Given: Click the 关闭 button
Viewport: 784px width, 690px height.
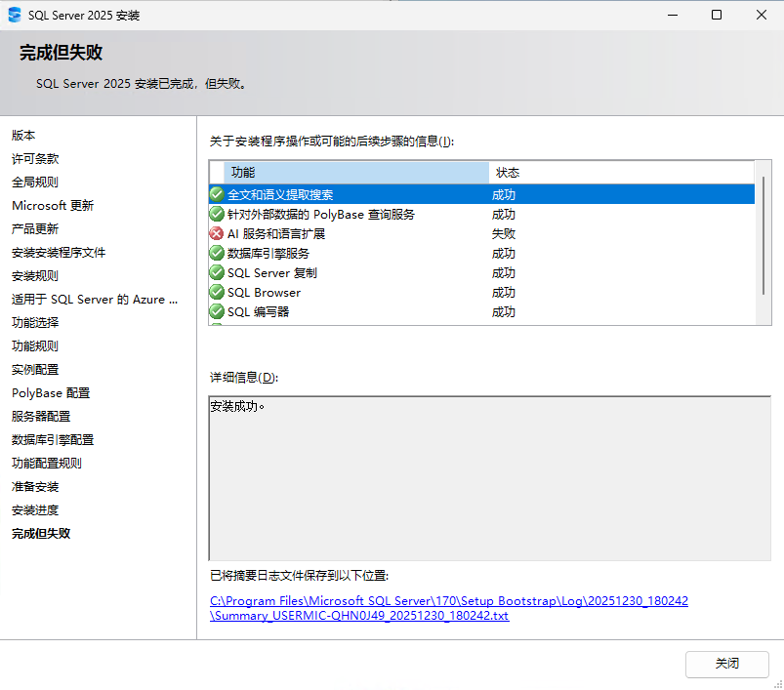Looking at the screenshot, I should click(x=726, y=664).
